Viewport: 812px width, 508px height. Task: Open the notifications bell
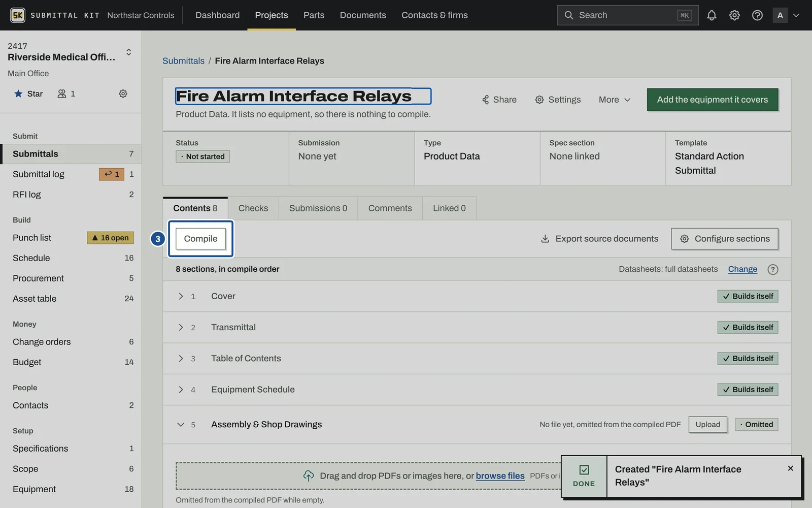point(712,15)
